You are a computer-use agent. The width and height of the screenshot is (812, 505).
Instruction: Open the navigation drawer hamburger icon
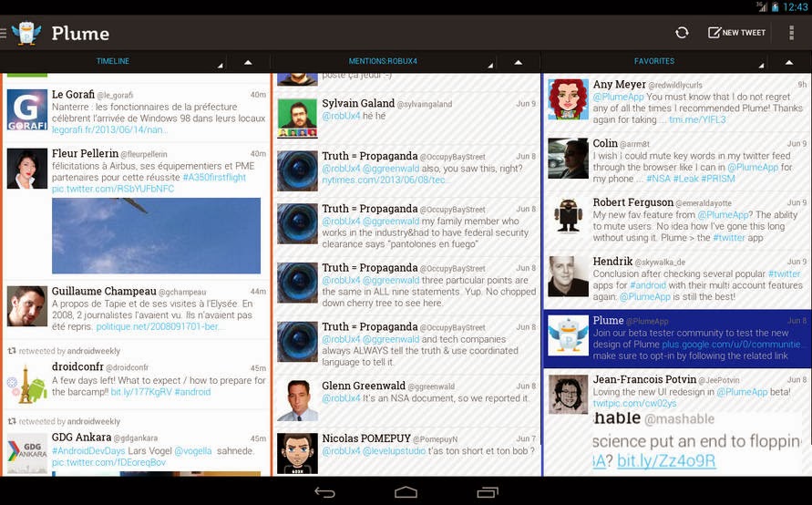click(3, 34)
